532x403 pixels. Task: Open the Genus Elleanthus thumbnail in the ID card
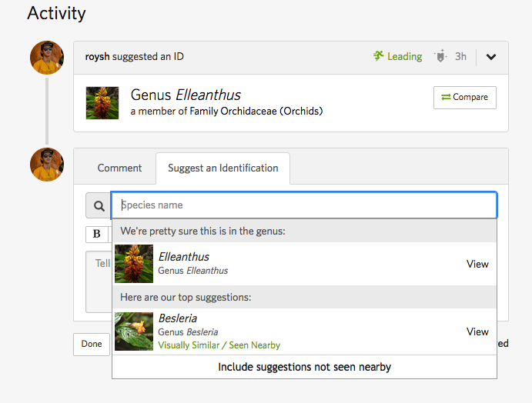(x=102, y=103)
